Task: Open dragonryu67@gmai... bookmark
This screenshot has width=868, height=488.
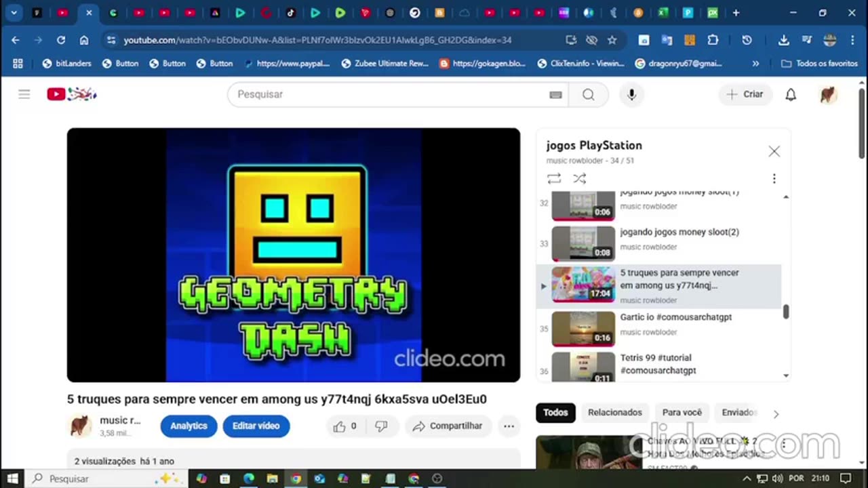Action: click(679, 64)
